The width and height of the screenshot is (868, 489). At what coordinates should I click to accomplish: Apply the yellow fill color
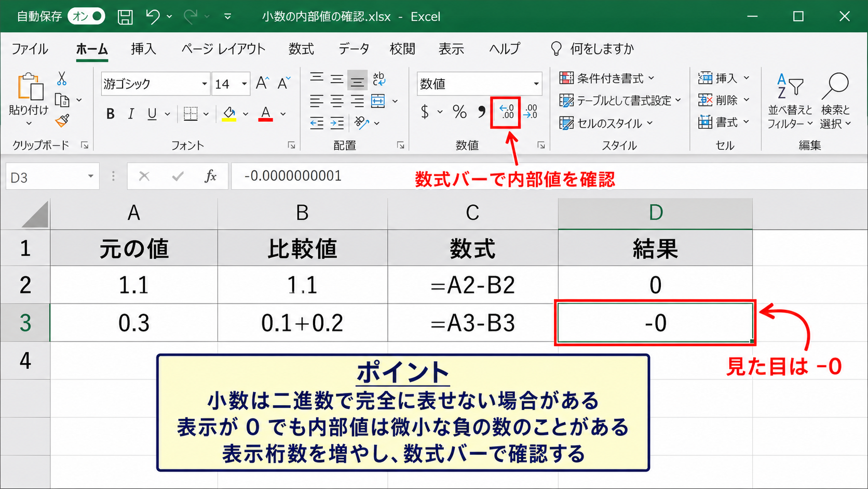(229, 114)
